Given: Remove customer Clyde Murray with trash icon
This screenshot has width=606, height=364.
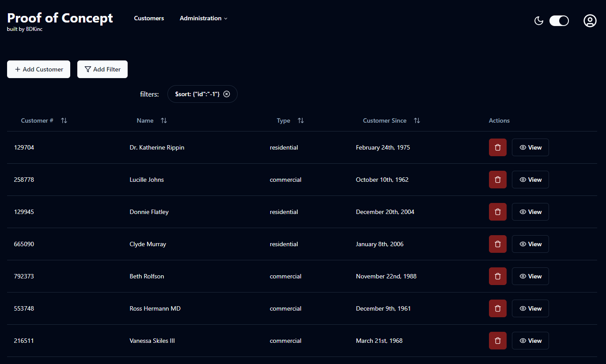Looking at the screenshot, I should pos(497,244).
